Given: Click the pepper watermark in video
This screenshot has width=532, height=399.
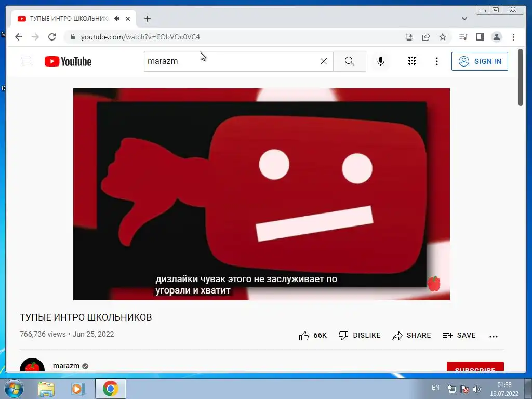Looking at the screenshot, I should pos(434,284).
